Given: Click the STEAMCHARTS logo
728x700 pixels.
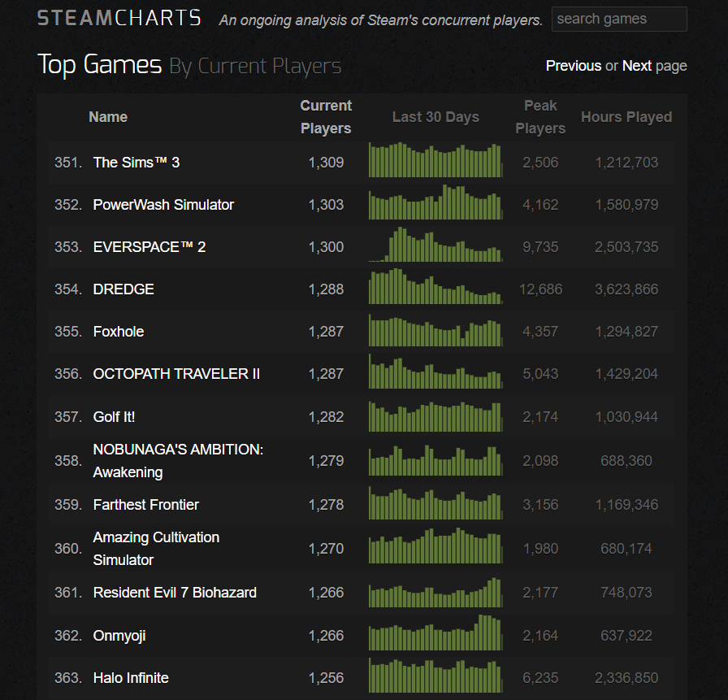Looking at the screenshot, I should coord(119,18).
